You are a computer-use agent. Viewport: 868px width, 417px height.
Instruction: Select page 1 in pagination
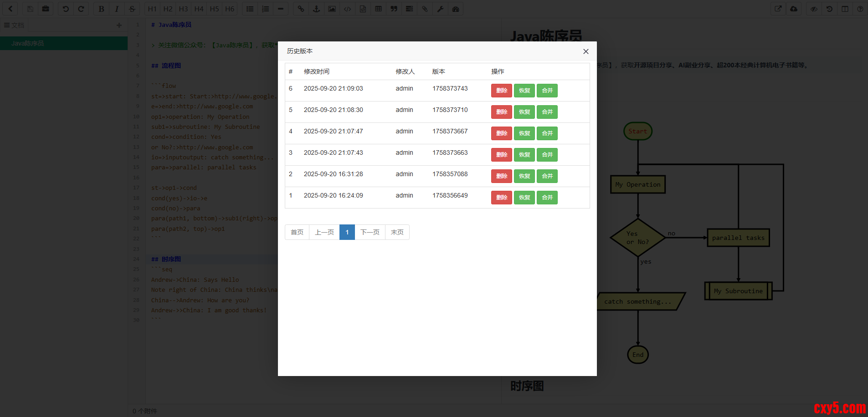[x=347, y=232]
